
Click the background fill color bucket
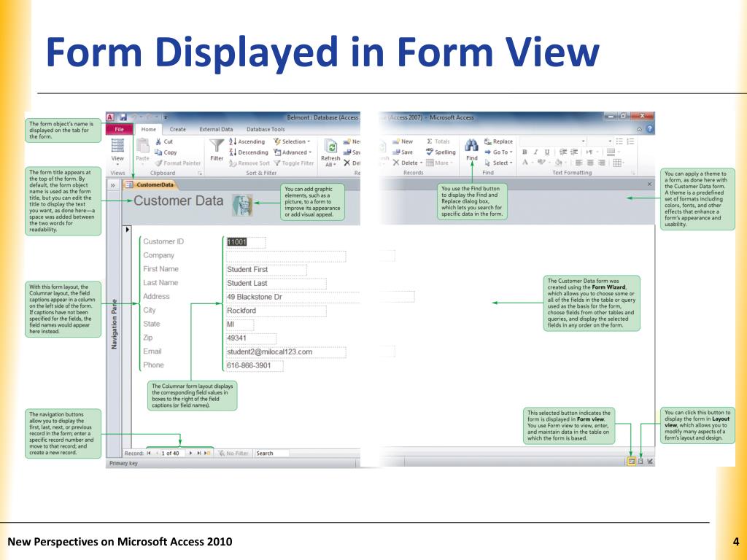coord(560,163)
